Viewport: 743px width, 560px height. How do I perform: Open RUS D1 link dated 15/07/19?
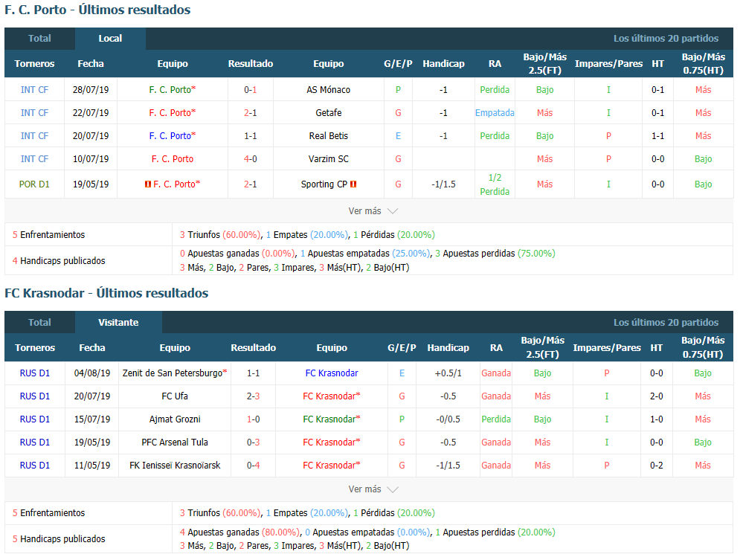pyautogui.click(x=35, y=419)
